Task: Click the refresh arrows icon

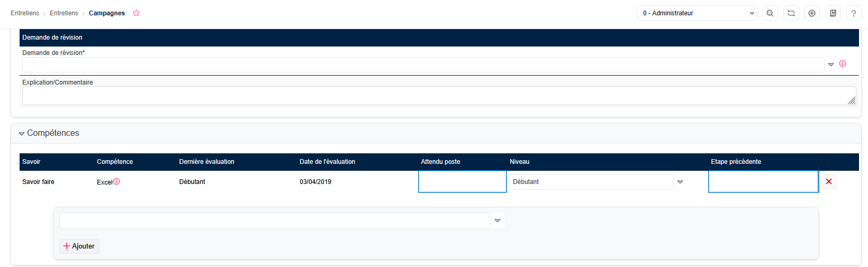Action: [791, 13]
